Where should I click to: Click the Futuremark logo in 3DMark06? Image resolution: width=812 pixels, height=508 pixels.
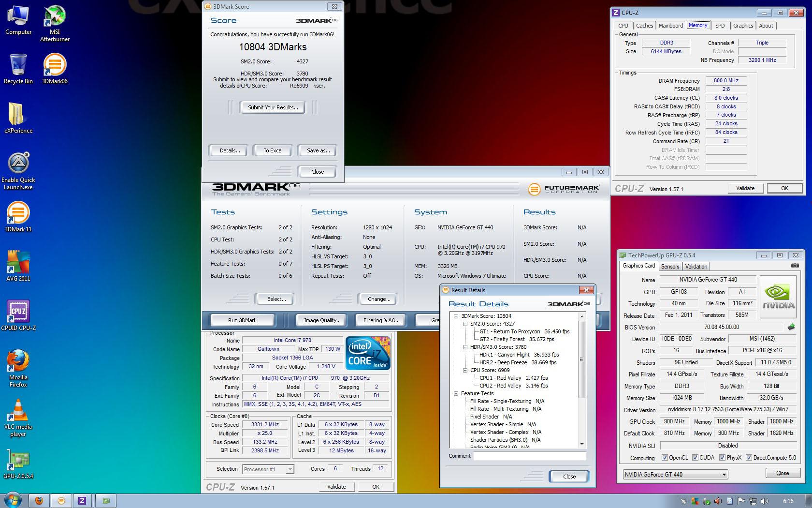click(x=564, y=189)
